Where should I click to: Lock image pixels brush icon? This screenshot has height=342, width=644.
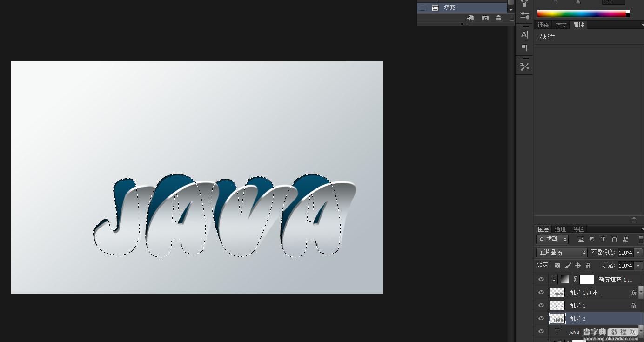568,266
